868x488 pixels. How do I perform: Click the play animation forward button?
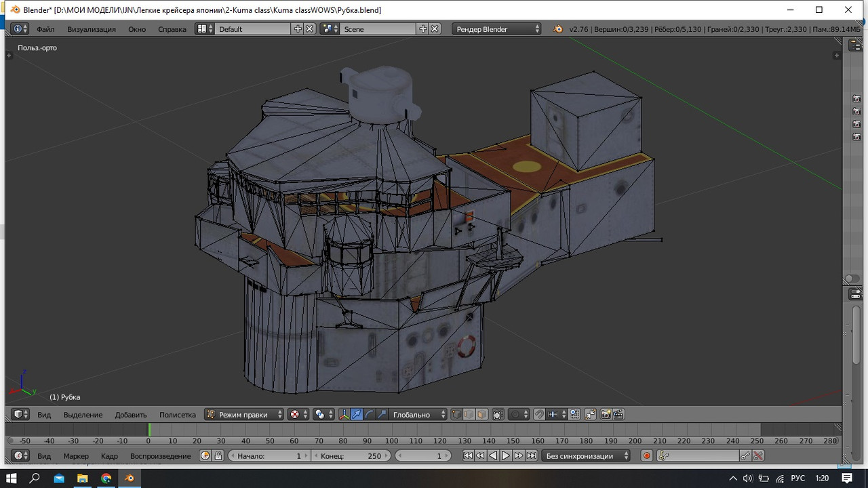coord(506,456)
